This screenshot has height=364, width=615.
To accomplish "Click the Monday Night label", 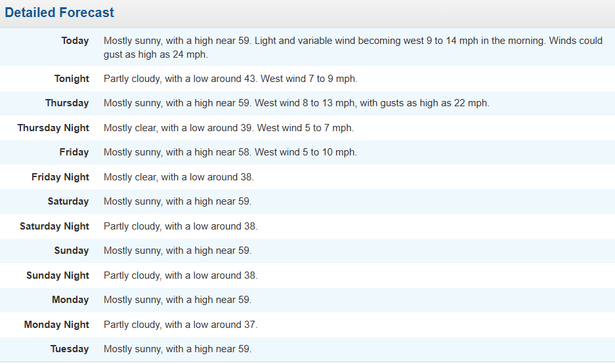I will tap(56, 325).
